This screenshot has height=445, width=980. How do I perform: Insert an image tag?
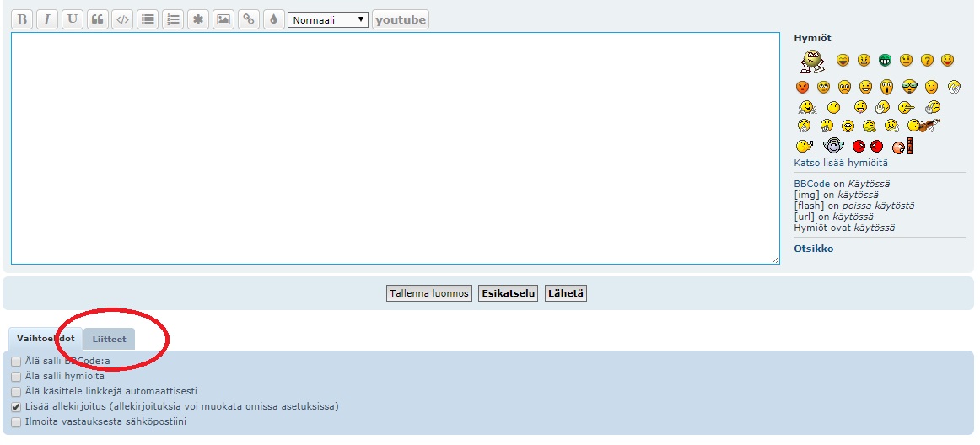click(x=223, y=19)
